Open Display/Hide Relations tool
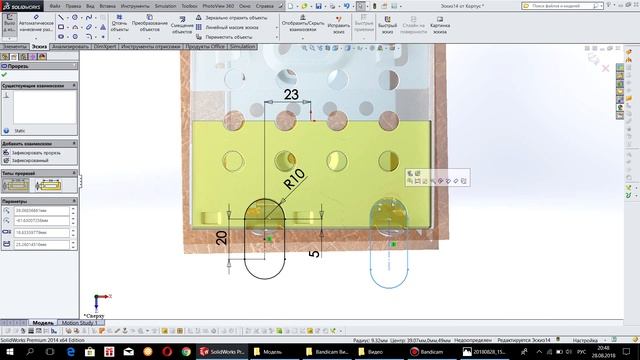The height and width of the screenshot is (360, 640). tap(302, 23)
